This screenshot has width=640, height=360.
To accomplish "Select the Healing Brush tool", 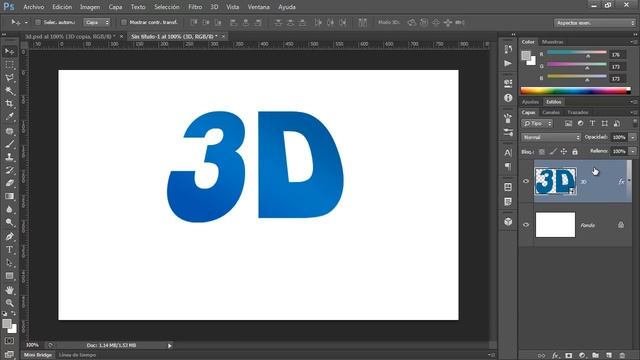I will point(9,131).
